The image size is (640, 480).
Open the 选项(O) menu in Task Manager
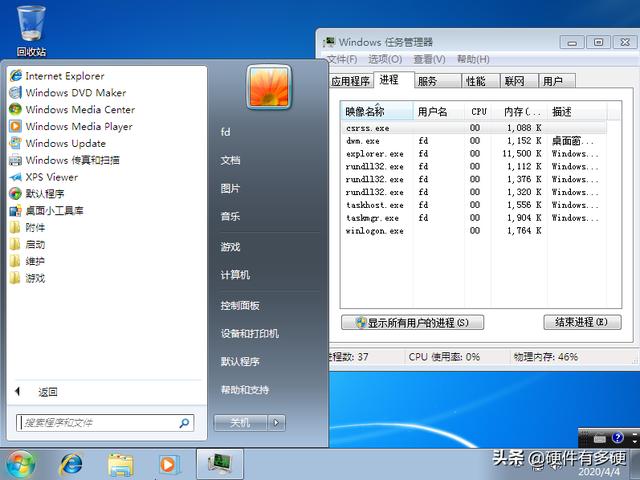click(x=385, y=60)
